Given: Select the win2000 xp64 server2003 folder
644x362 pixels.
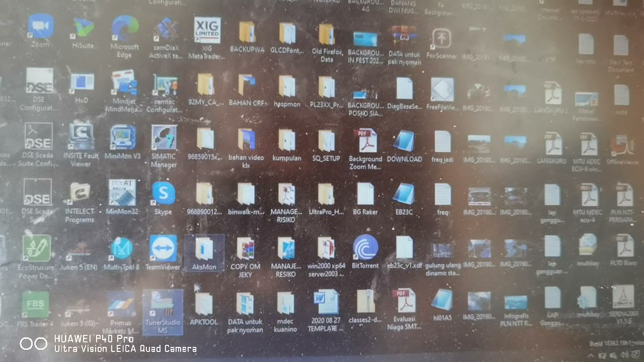Looking at the screenshot, I should pyautogui.click(x=326, y=257).
